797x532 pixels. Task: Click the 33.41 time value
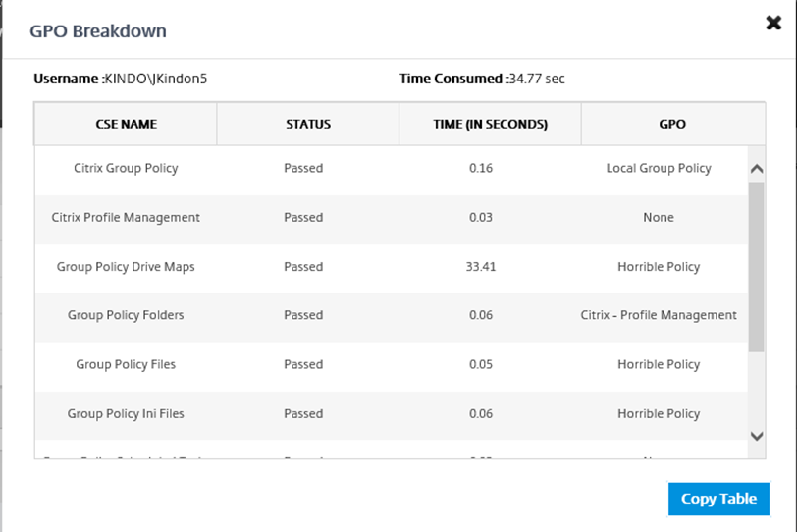481,267
